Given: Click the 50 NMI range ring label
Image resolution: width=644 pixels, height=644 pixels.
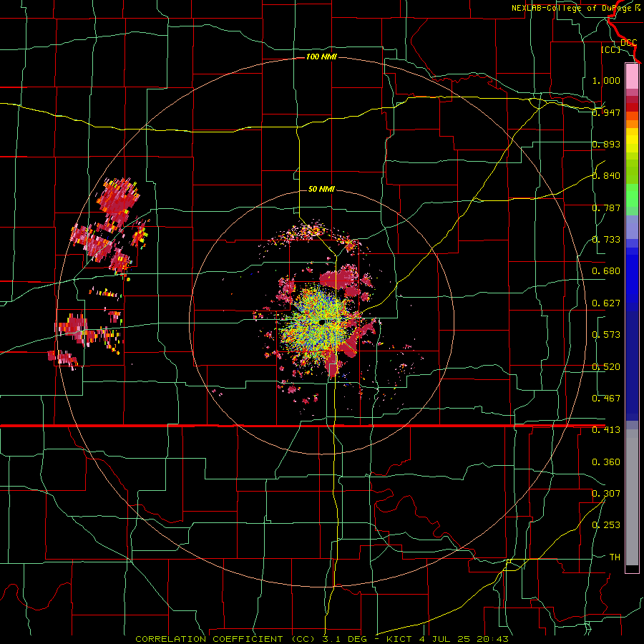Looking at the screenshot, I should pos(321,189).
